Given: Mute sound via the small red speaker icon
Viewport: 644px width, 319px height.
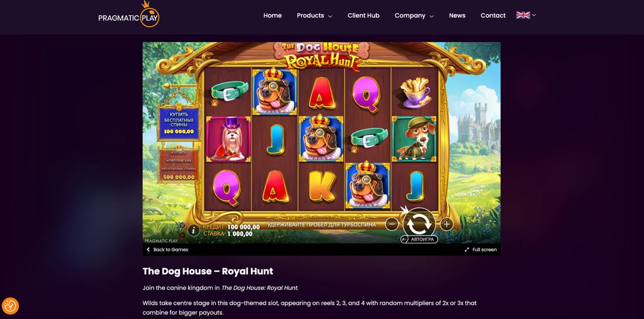Looking at the screenshot, I should tap(182, 234).
